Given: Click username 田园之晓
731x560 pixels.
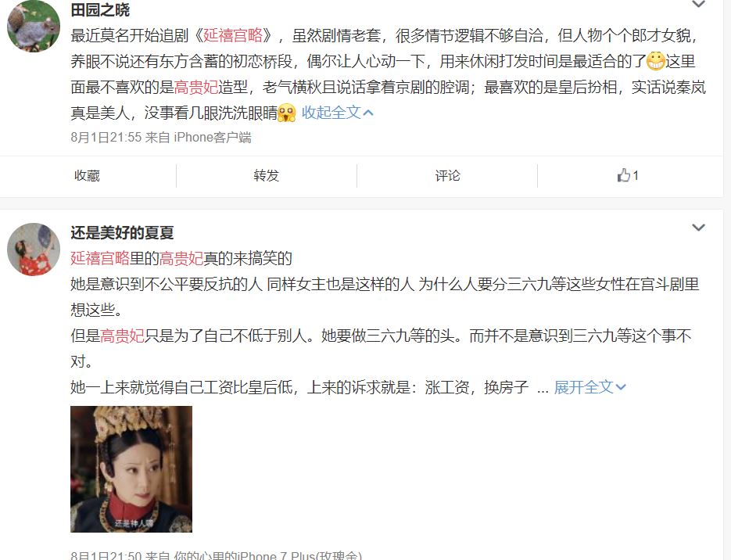Looking at the screenshot, I should pyautogui.click(x=100, y=9).
